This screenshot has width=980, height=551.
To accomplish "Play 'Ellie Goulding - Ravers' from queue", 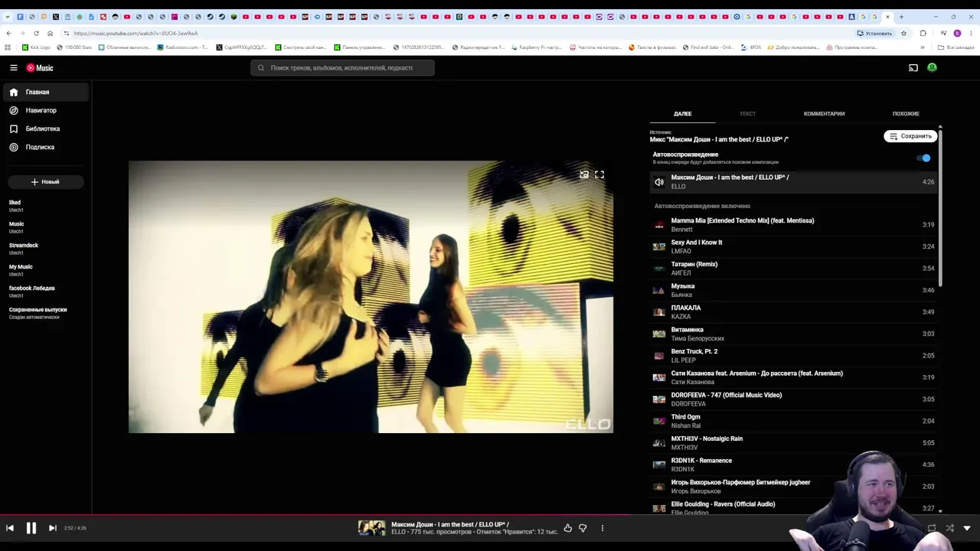I will [793, 508].
